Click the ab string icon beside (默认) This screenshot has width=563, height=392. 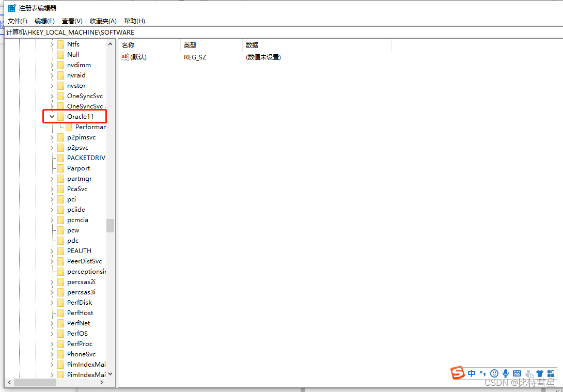[x=125, y=57]
